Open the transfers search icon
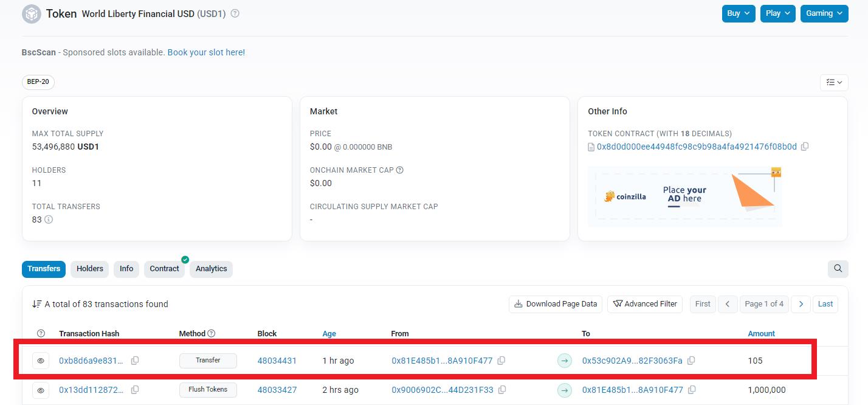This screenshot has height=405, width=868. 838,269
